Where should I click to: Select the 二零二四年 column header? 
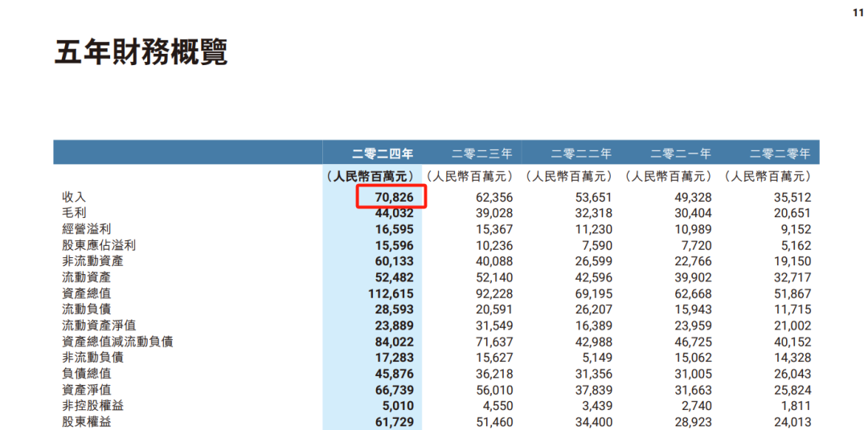[x=383, y=153]
